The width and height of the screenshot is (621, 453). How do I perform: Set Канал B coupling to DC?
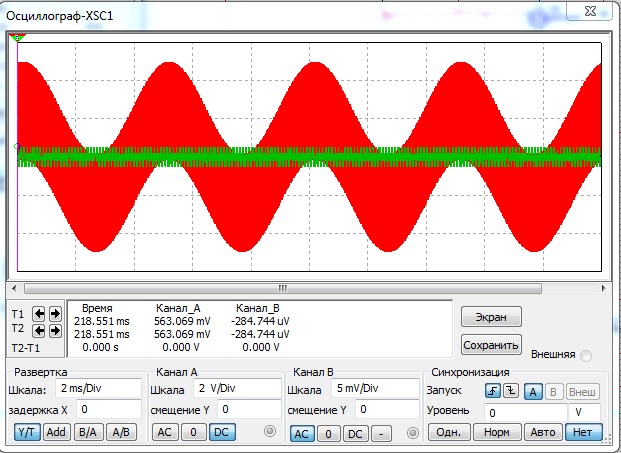click(355, 434)
